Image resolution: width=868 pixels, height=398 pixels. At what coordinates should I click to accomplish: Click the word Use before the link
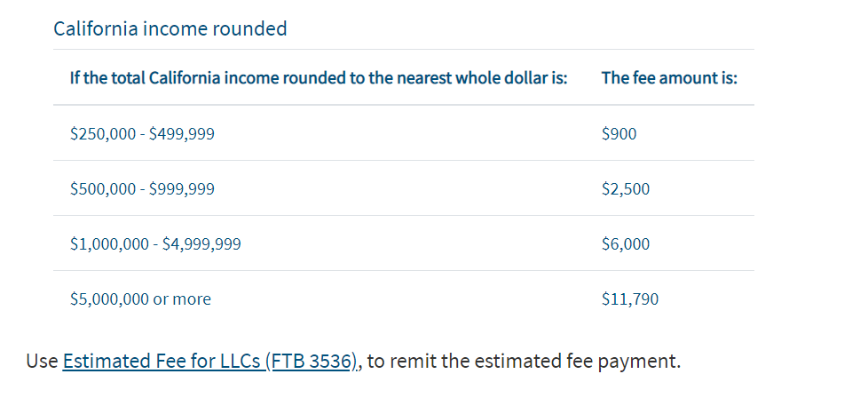42,362
